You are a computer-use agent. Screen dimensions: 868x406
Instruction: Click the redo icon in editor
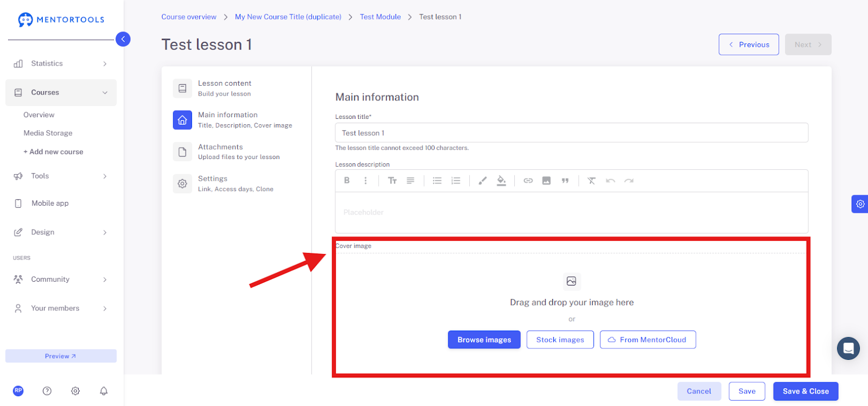point(629,181)
